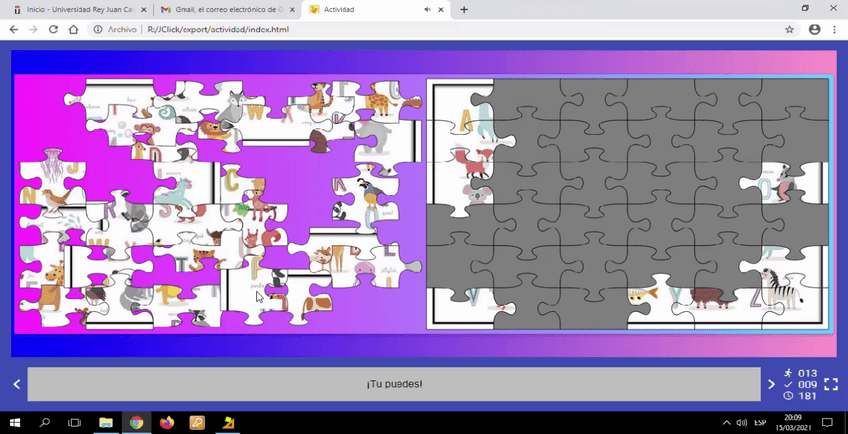The width and height of the screenshot is (848, 434).
Task: Click the '¡Tu puedes!' message box
Action: pyautogui.click(x=394, y=384)
